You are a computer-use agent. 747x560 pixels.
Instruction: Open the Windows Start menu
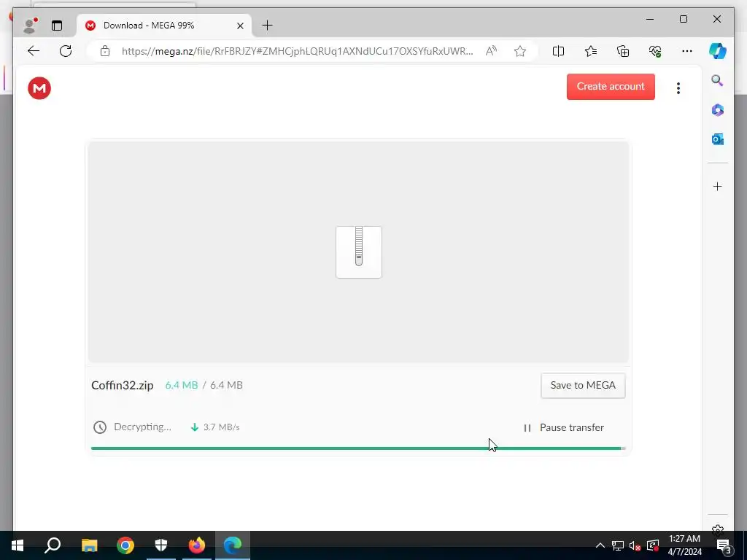click(18, 545)
